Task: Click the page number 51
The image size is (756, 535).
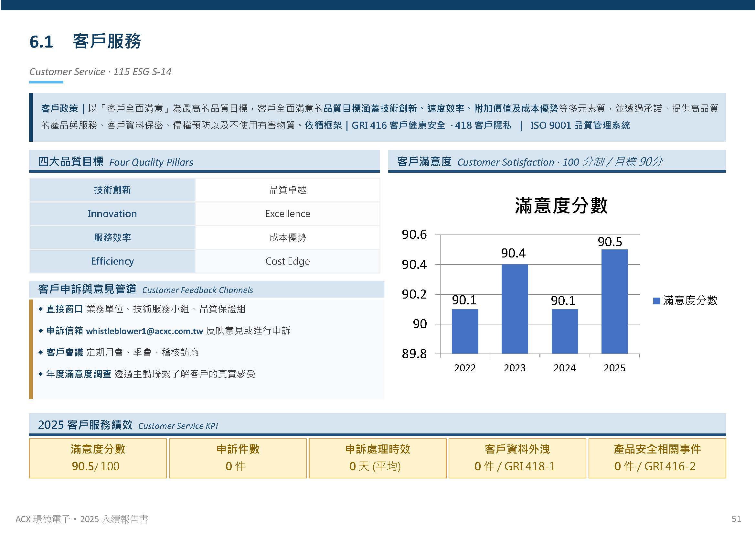Action: click(736, 519)
